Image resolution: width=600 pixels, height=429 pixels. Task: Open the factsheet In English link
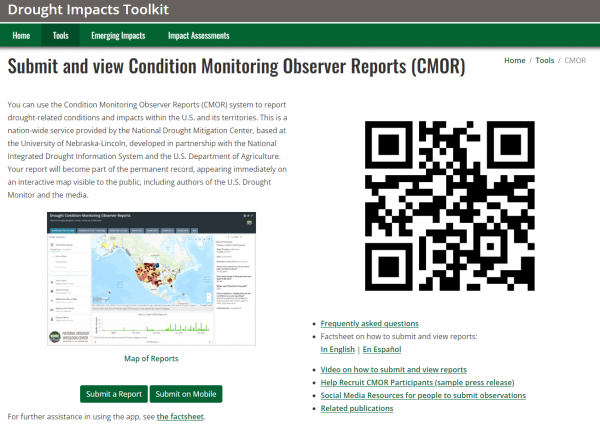click(x=338, y=349)
